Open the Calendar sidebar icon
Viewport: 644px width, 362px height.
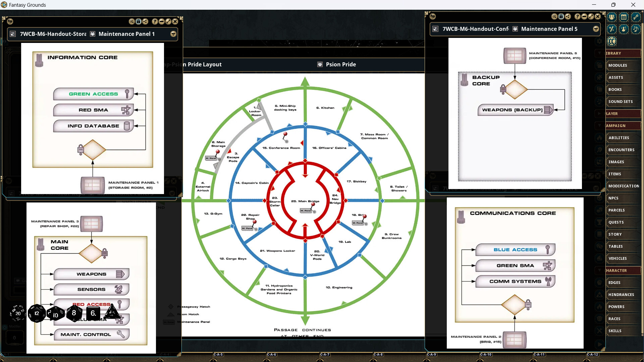click(x=624, y=17)
